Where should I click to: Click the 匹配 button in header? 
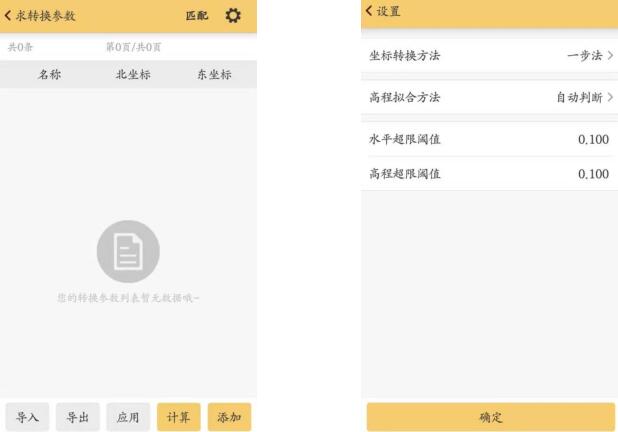pos(197,16)
